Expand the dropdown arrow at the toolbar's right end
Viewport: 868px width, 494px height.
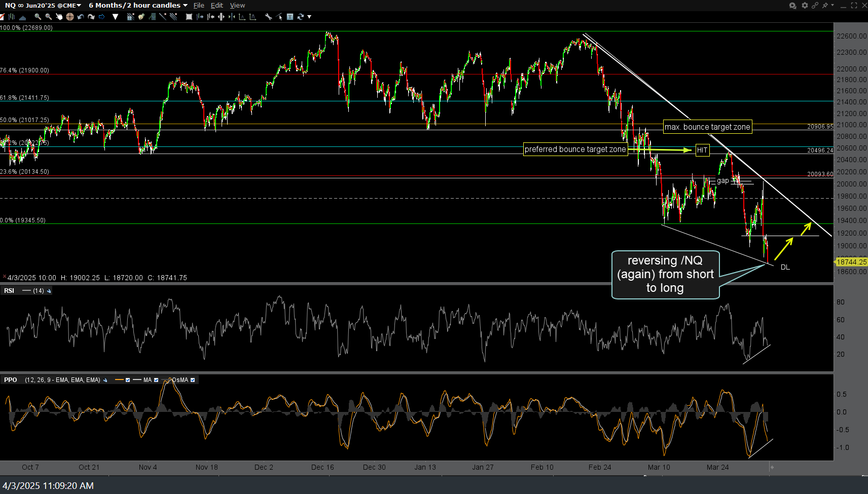(x=309, y=17)
